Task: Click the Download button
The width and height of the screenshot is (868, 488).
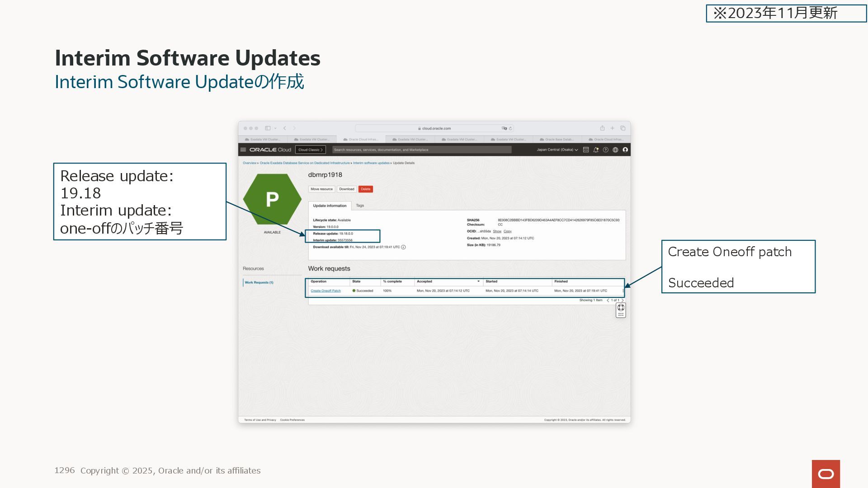Action: 347,189
